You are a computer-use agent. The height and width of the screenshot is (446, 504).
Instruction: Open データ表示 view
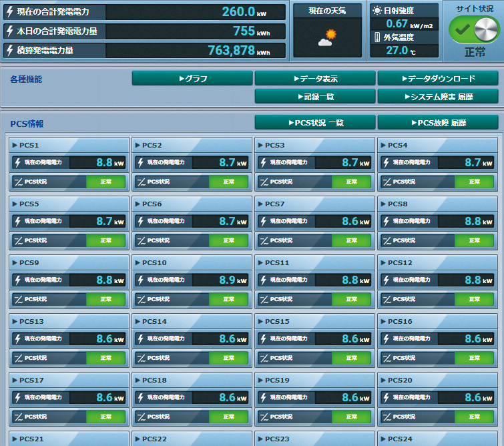(315, 79)
